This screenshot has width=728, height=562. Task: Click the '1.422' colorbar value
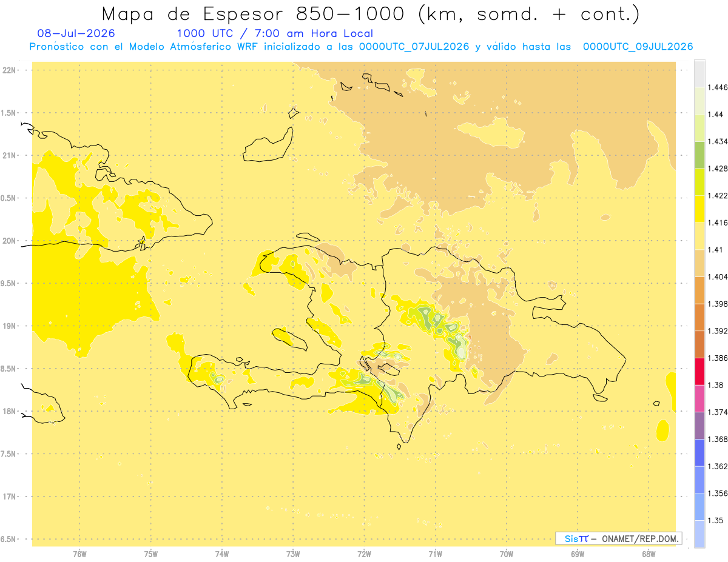718,195
